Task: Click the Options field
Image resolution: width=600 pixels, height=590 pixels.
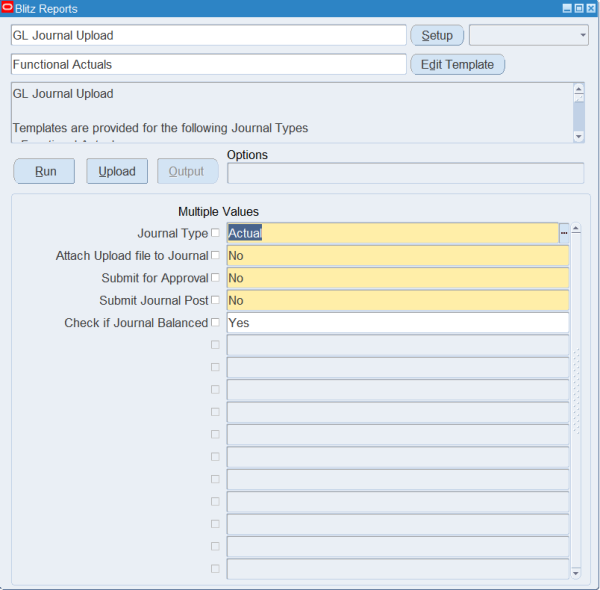Action: tap(406, 173)
